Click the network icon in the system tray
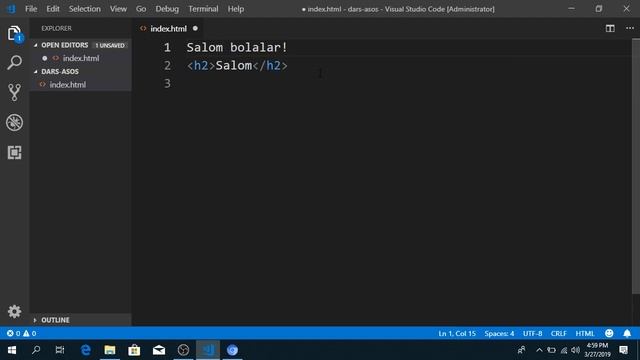Viewport: 640px width, 360px height. [564, 350]
